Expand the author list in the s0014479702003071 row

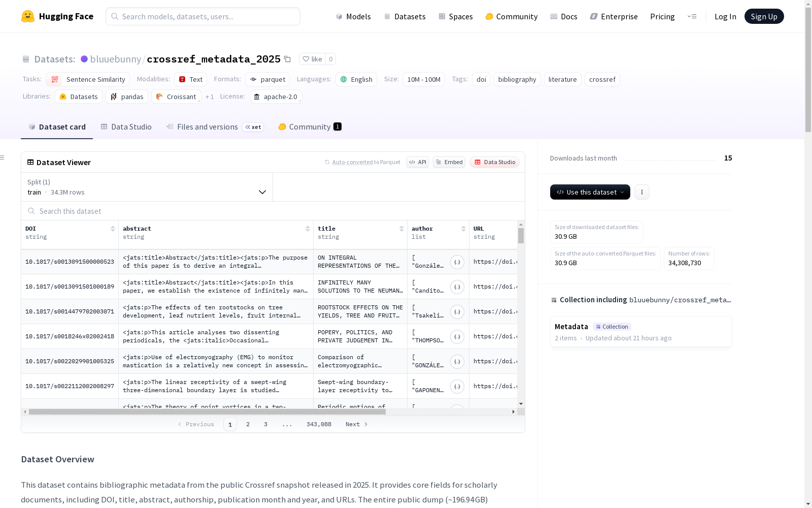click(457, 312)
